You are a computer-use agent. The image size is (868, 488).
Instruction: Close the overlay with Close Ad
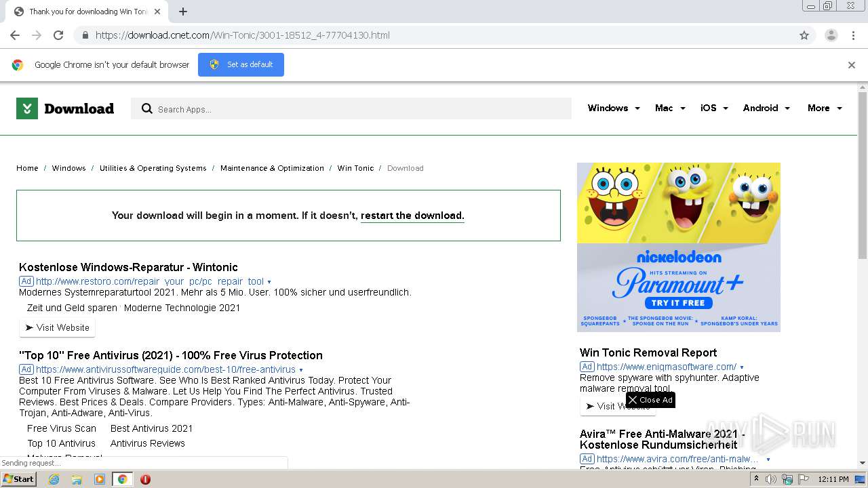[x=650, y=400]
